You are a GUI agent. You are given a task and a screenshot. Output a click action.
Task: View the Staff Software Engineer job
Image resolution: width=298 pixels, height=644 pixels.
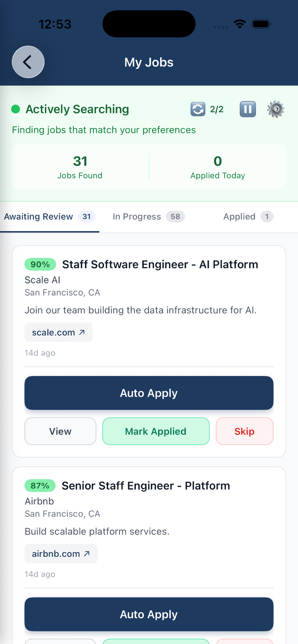coord(60,431)
